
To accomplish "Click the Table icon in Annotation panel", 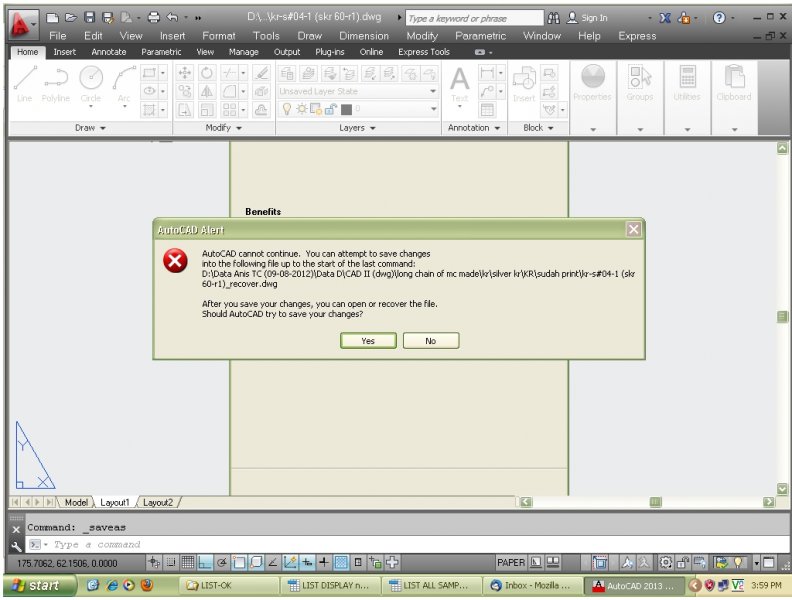I will coord(487,110).
